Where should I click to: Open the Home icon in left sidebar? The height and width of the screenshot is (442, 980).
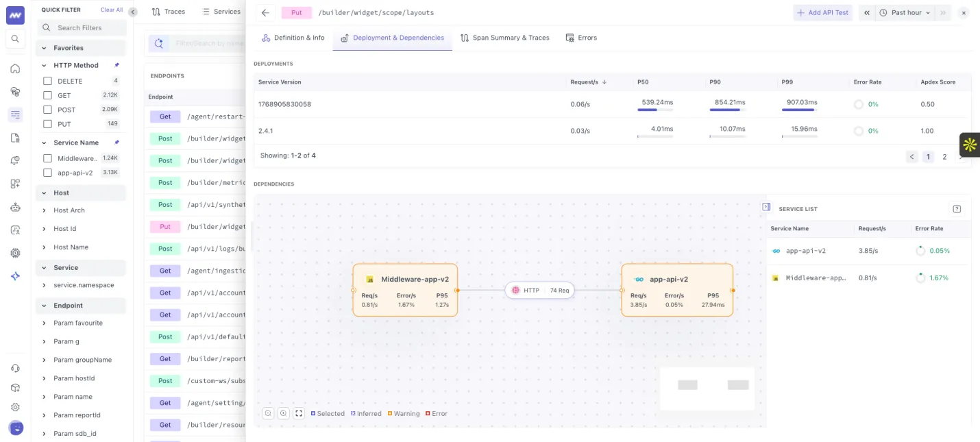pos(15,69)
